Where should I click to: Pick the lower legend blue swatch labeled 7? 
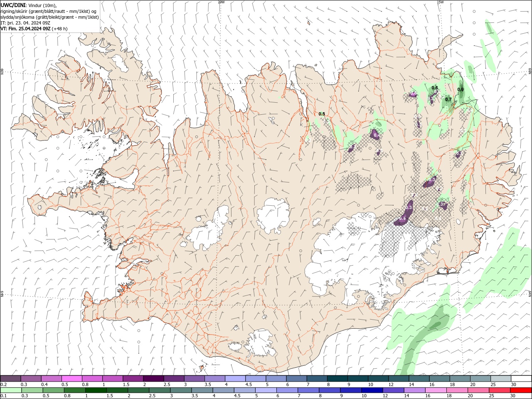pos(308,390)
